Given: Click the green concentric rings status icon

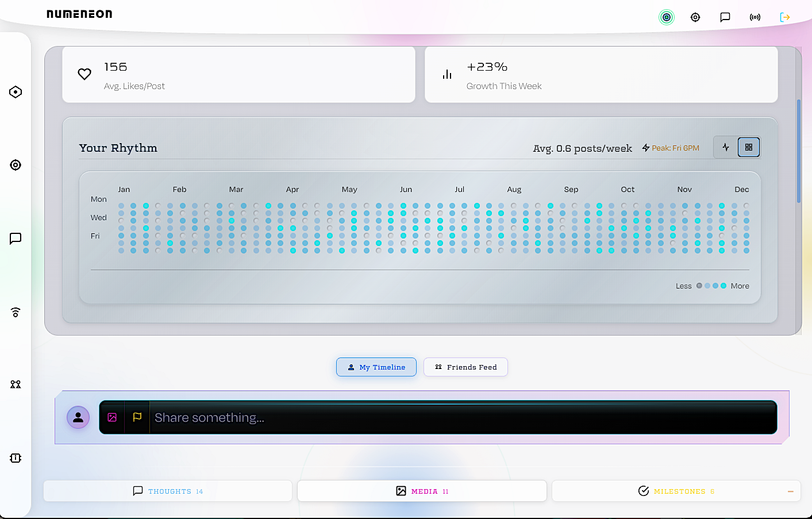Looking at the screenshot, I should (x=666, y=17).
